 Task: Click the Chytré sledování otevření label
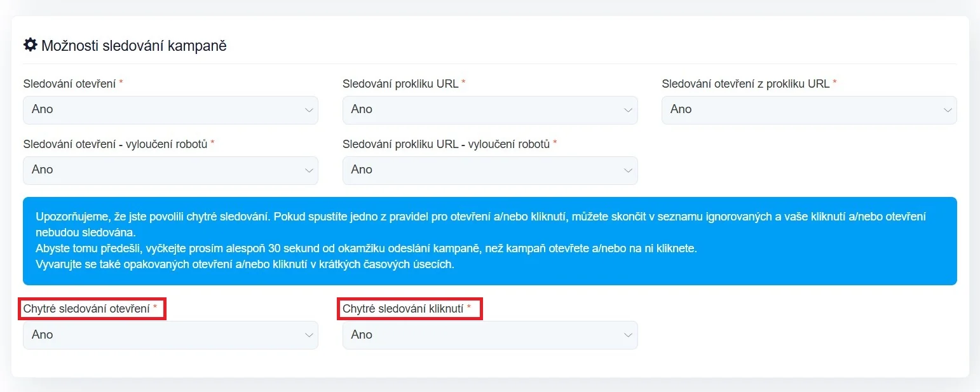pyautogui.click(x=86, y=309)
